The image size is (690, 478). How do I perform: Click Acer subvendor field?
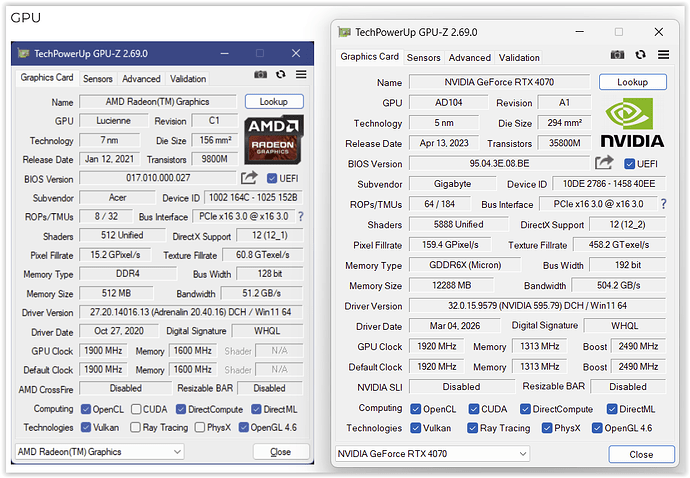coord(117,197)
